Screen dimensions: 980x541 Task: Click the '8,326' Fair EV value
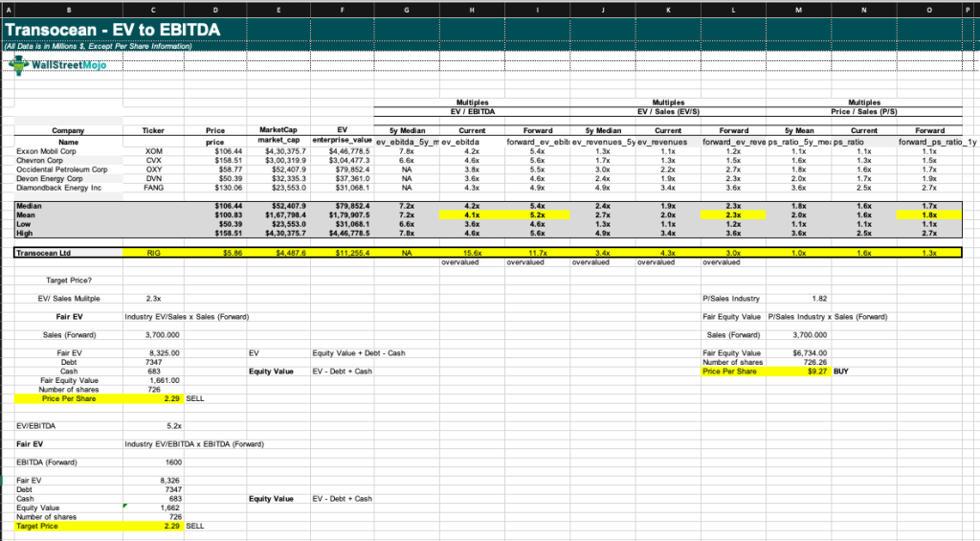(x=154, y=481)
